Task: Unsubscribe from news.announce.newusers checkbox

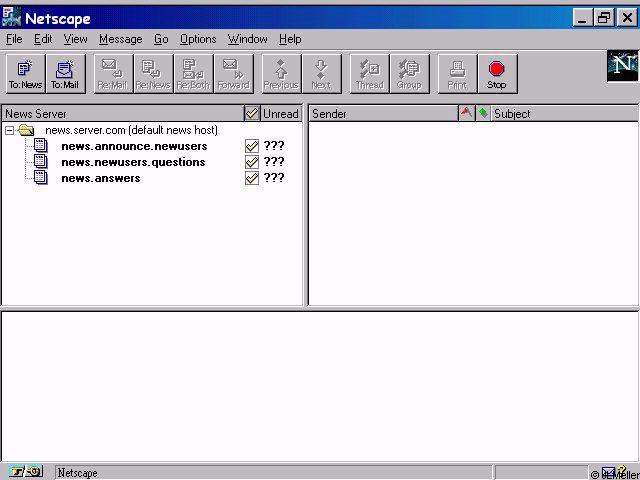Action: tap(252, 146)
